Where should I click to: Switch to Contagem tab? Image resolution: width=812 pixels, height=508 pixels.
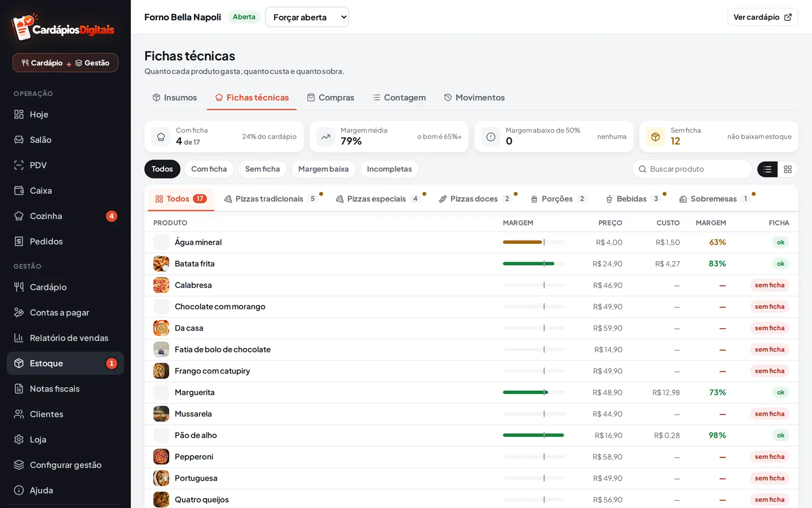399,98
